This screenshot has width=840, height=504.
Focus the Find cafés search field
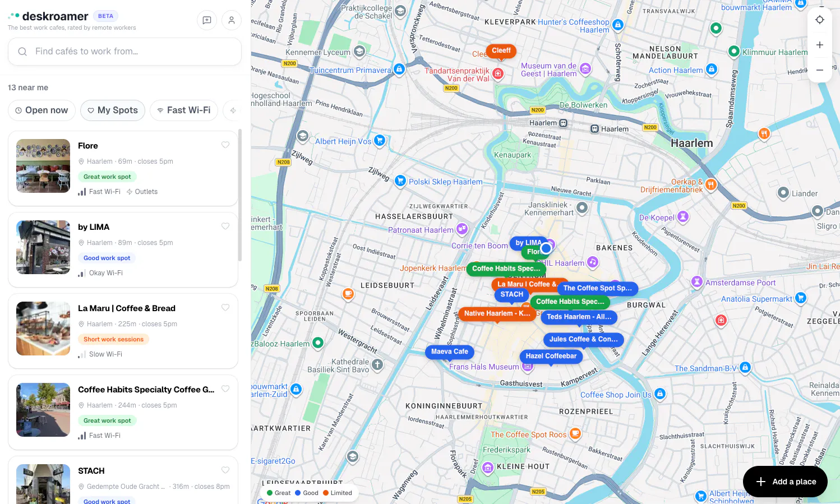(x=124, y=52)
